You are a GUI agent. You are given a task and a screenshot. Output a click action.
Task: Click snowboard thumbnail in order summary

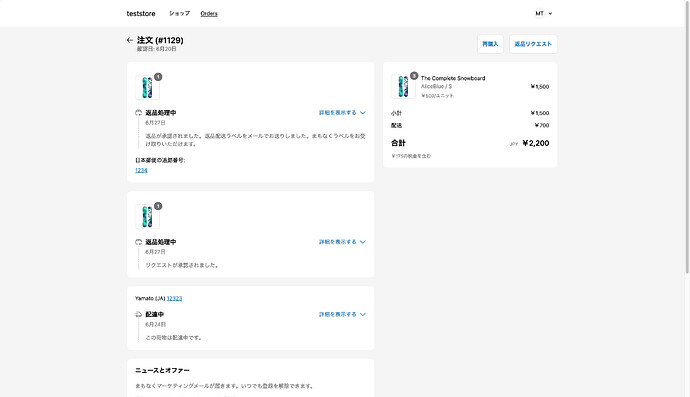click(403, 86)
